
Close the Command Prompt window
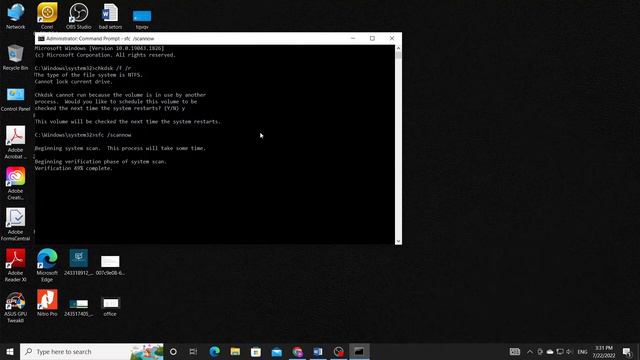[x=392, y=38]
